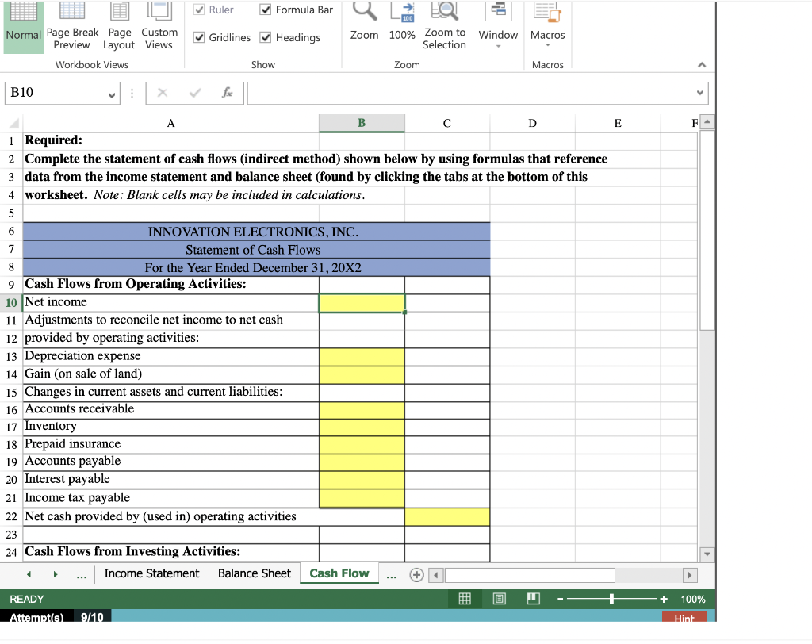This screenshot has height=644, width=812.
Task: Select Net cash operating activities yellow cell
Action: point(447,517)
